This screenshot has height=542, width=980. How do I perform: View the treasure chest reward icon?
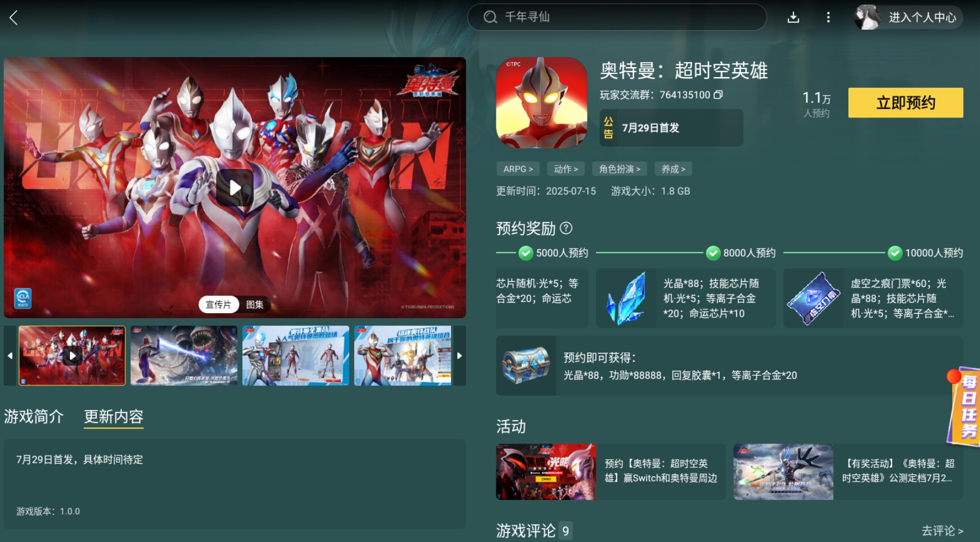pos(526,366)
